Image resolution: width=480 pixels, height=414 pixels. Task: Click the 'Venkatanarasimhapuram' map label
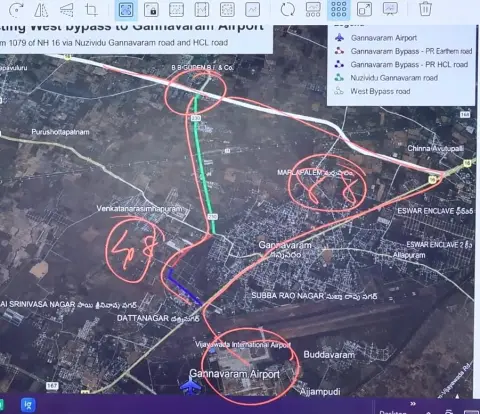click(x=139, y=208)
